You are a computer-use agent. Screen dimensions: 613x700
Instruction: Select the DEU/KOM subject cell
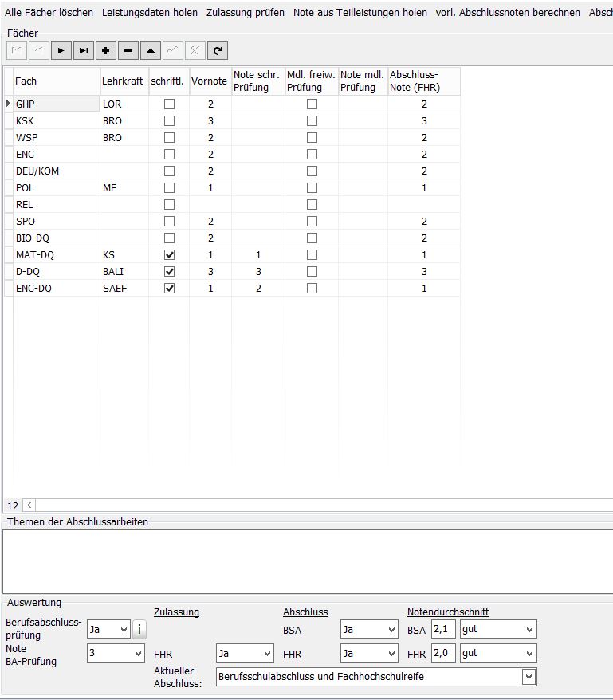tap(57, 171)
